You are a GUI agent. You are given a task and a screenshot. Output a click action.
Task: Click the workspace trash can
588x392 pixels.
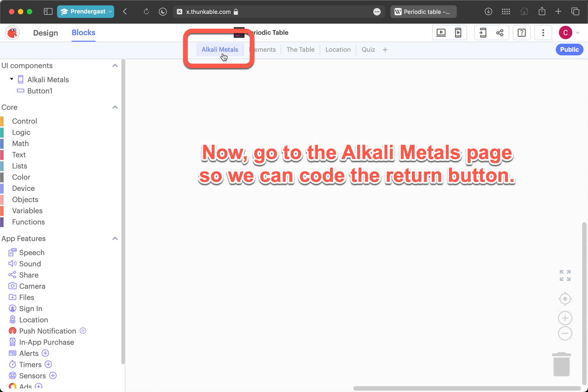pyautogui.click(x=561, y=364)
